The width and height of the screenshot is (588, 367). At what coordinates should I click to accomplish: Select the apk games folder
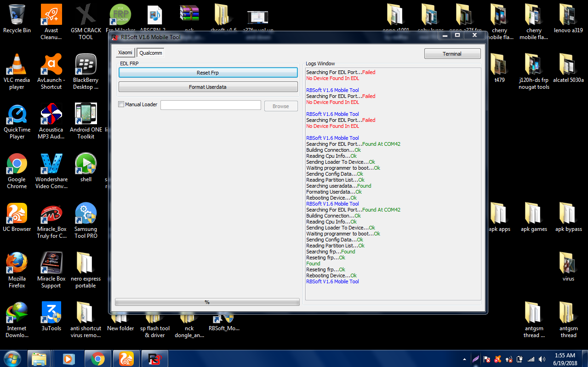(x=534, y=217)
